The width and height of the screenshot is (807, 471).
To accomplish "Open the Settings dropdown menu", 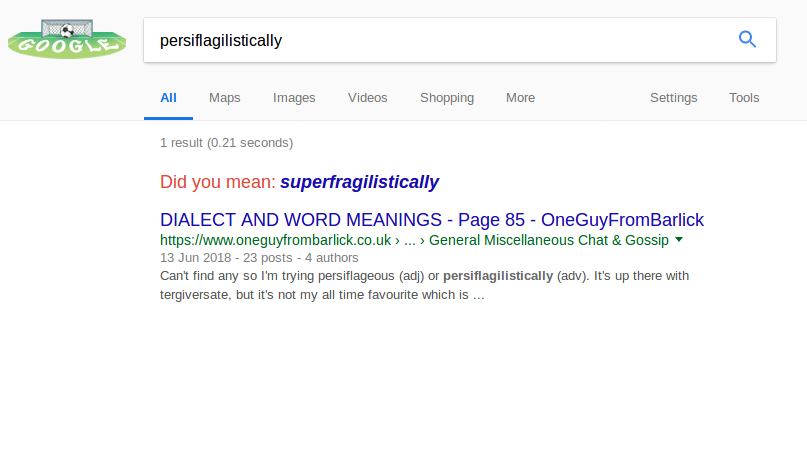I will click(674, 98).
